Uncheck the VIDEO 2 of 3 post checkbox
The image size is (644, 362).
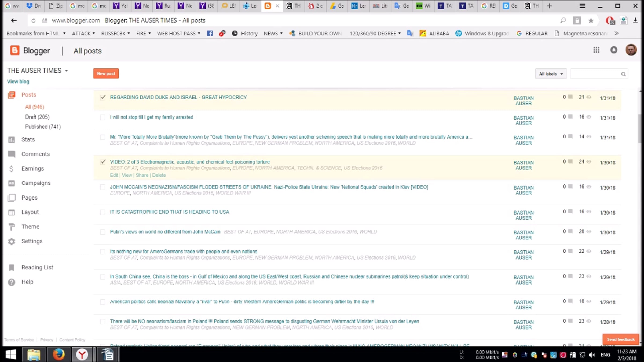point(103,162)
